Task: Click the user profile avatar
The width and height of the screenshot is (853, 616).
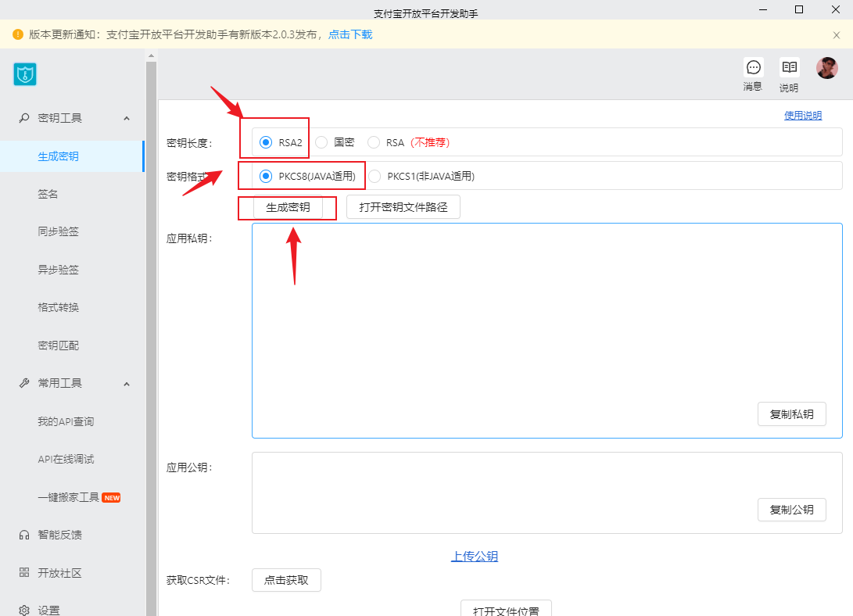Action: [x=826, y=68]
